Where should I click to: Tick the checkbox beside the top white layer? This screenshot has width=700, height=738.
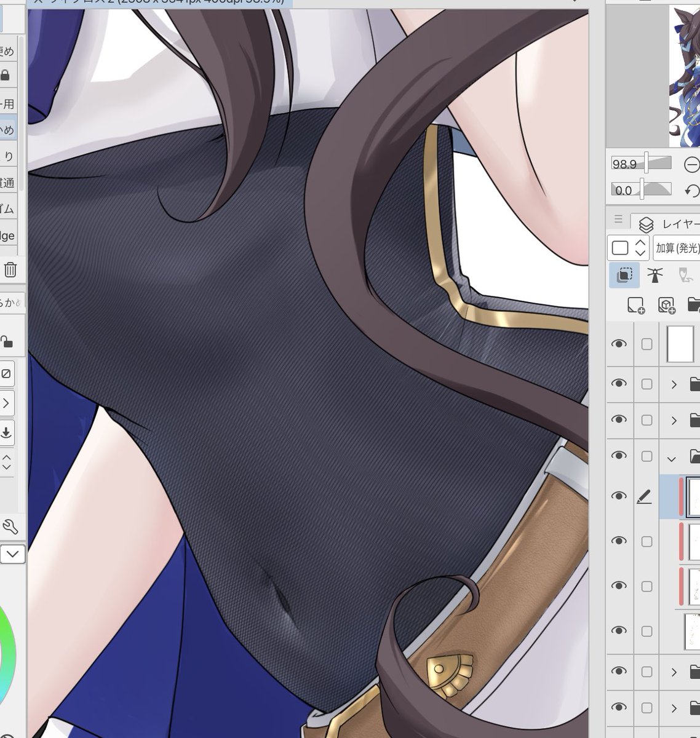tap(646, 344)
